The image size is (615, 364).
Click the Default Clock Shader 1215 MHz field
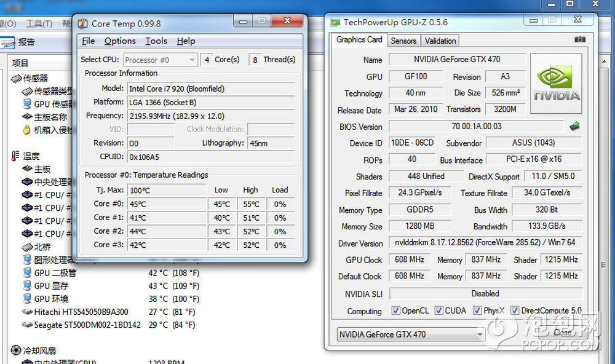point(561,276)
